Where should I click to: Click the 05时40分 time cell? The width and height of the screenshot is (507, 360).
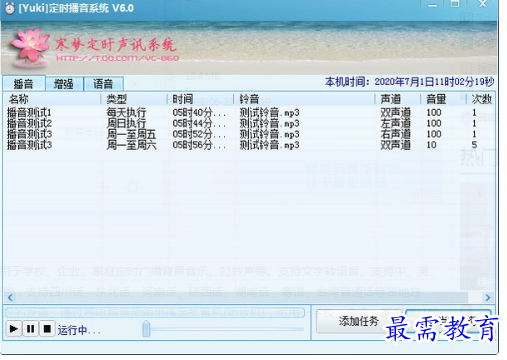click(199, 113)
